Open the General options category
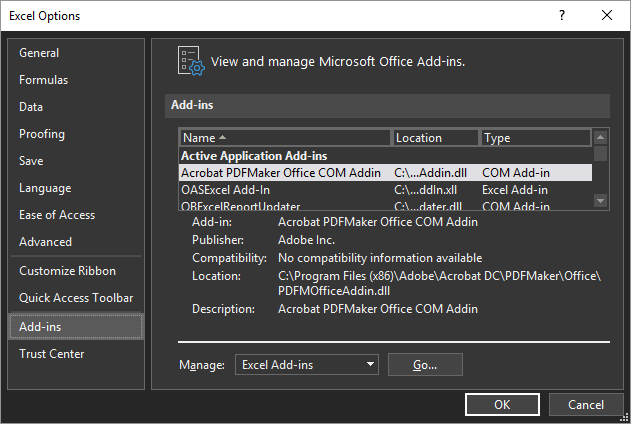Image resolution: width=631 pixels, height=424 pixels. pos(39,53)
